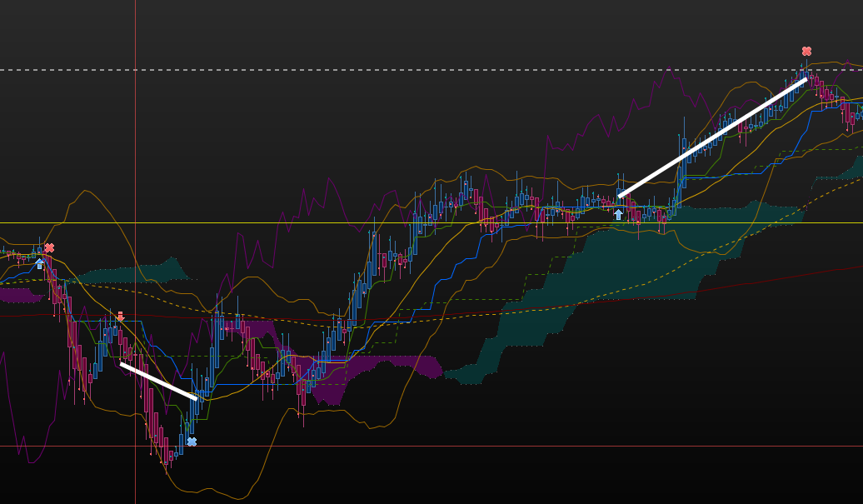Select the blue up-arrow signal at far left

(x=40, y=264)
